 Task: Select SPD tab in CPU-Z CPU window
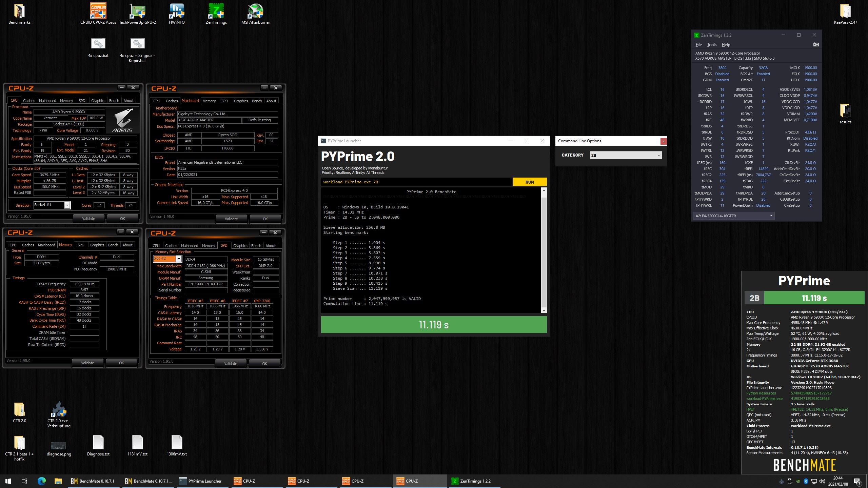tap(82, 101)
